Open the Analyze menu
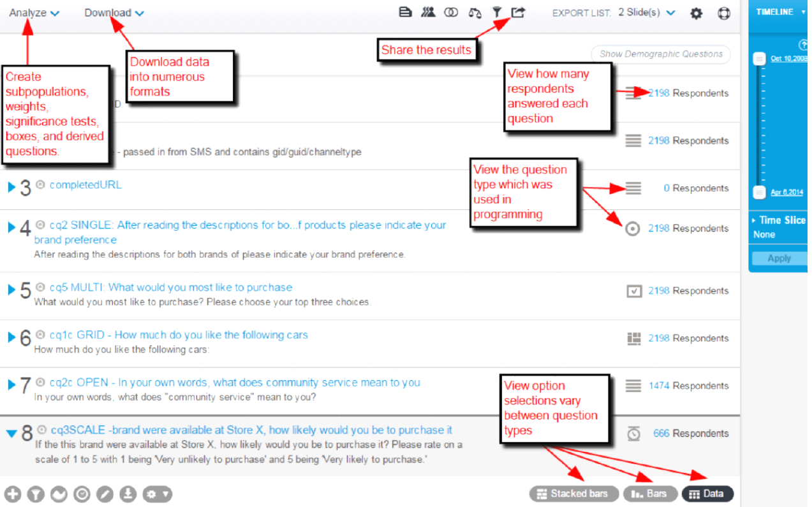 coord(34,13)
